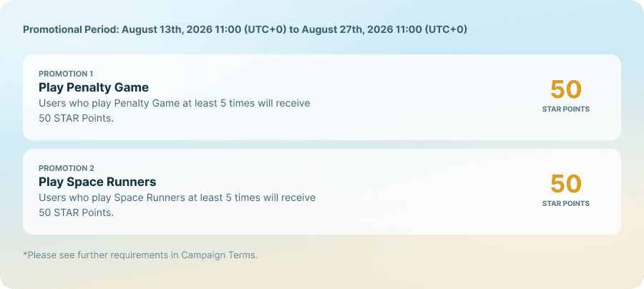The height and width of the screenshot is (289, 644).
Task: Click the Campaign Terms footnote
Action: pos(140,255)
